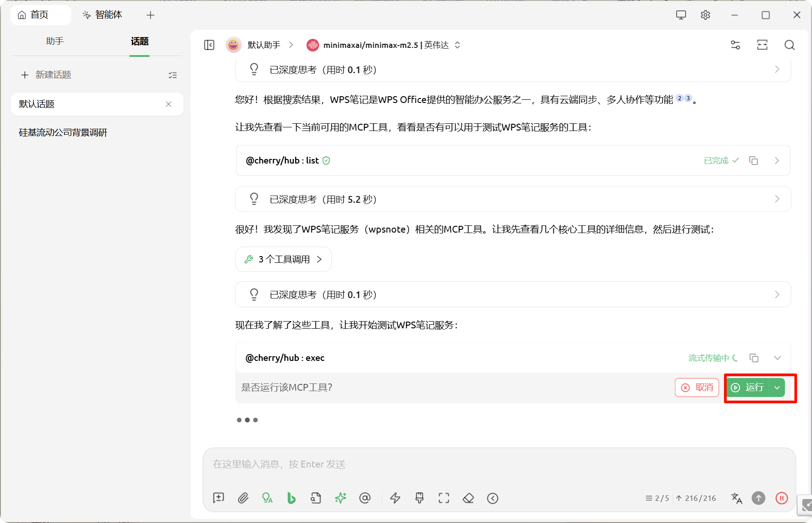The image size is (812, 523).
Task: Click the 2/5 context count indicator
Action: point(658,498)
